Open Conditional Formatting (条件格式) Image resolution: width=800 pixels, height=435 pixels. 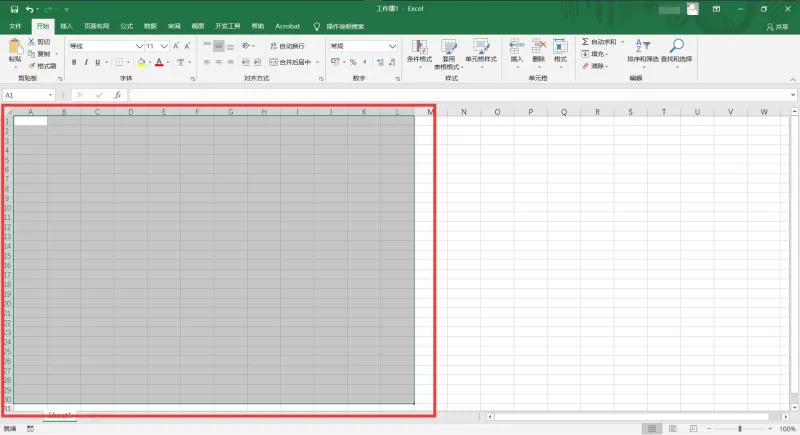click(419, 53)
